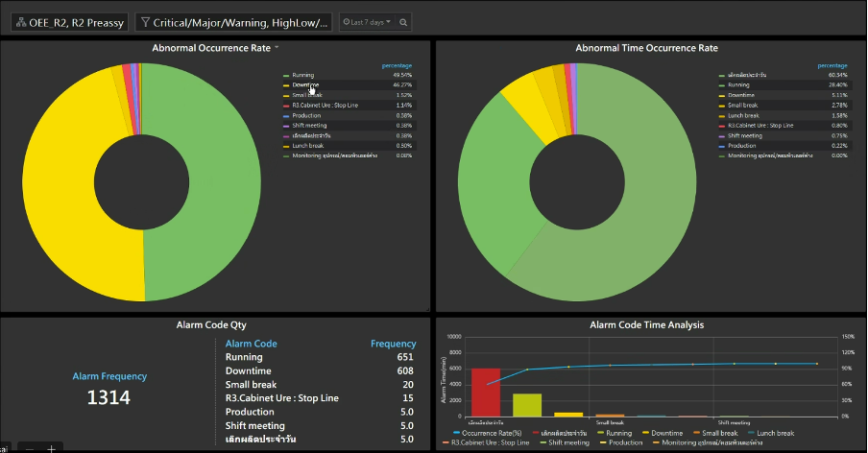Click the plus zoom icon at bottom left

pos(51,448)
